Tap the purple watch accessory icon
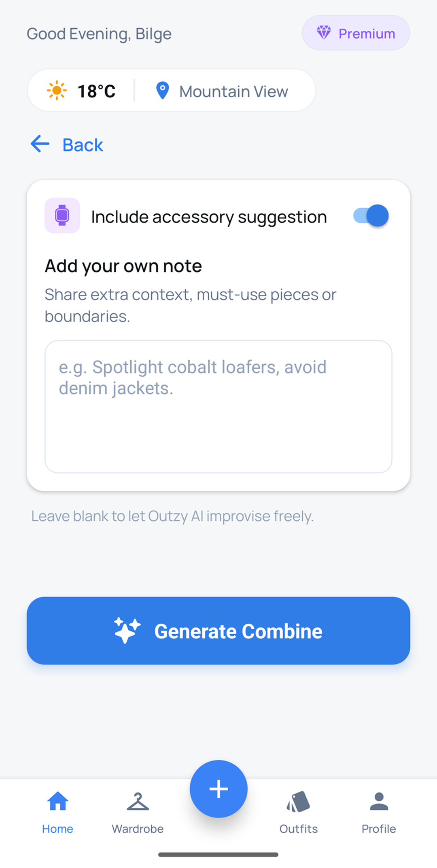The height and width of the screenshot is (868, 437). coord(62,215)
